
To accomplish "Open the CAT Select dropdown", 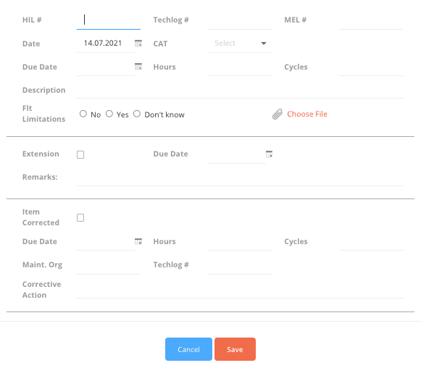I will (x=240, y=43).
